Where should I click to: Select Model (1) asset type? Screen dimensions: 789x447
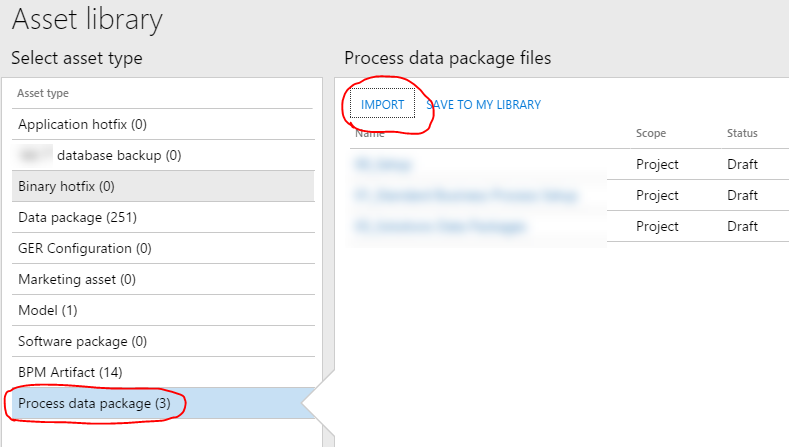click(x=47, y=310)
